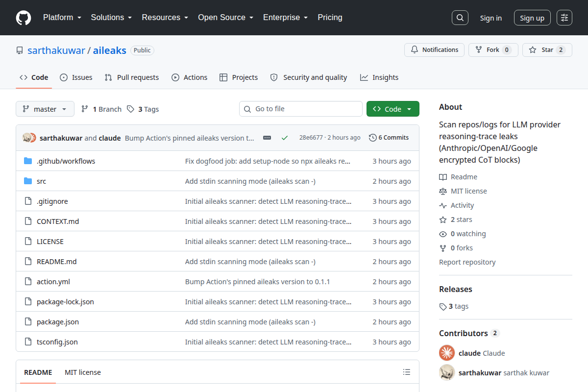Click the claude contributor avatar
Image resolution: width=588 pixels, height=392 pixels.
click(x=447, y=353)
